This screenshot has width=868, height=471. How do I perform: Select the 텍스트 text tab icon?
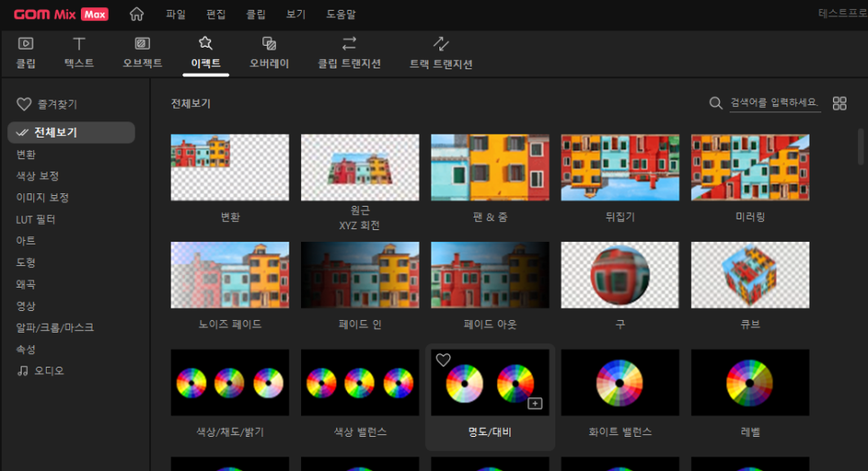pyautogui.click(x=79, y=43)
